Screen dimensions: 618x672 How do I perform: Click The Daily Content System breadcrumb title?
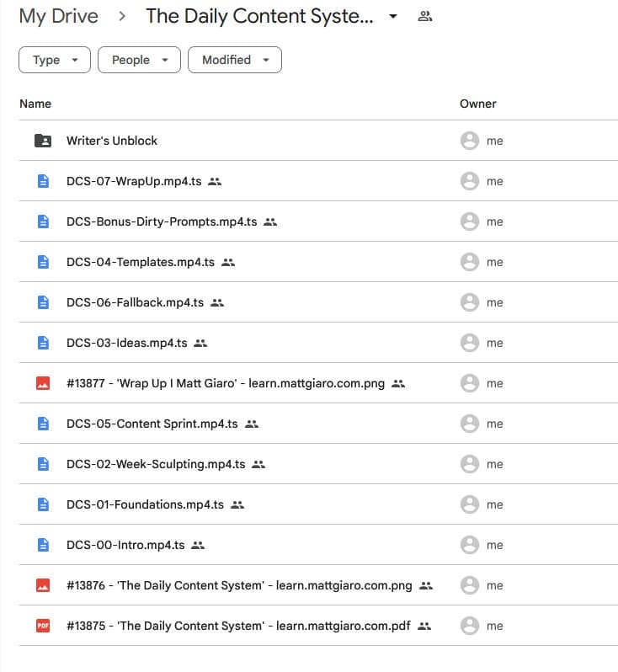coord(259,16)
